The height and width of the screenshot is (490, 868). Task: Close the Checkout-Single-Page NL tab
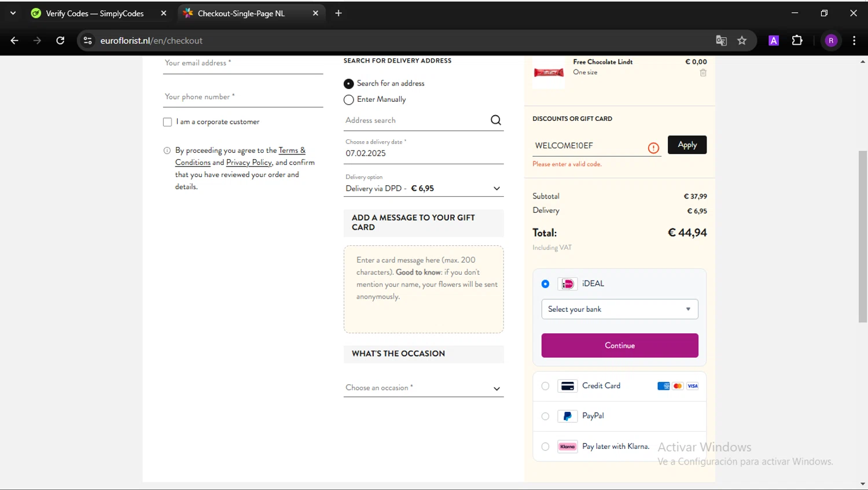coord(315,13)
